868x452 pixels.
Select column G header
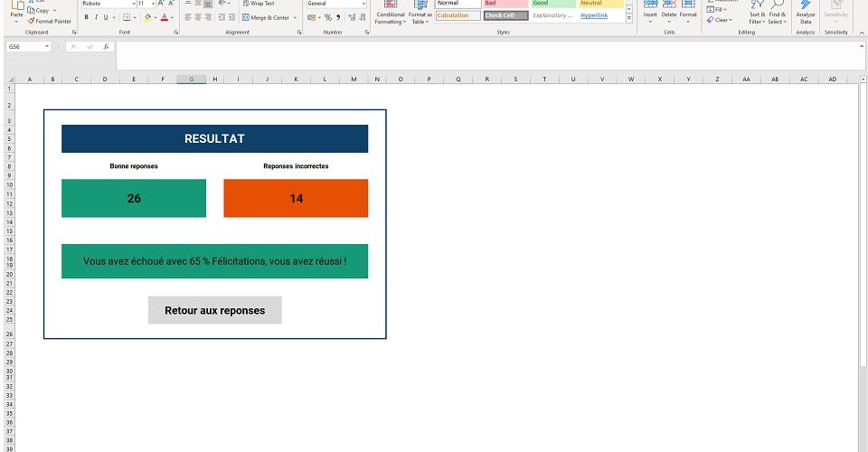pyautogui.click(x=192, y=80)
